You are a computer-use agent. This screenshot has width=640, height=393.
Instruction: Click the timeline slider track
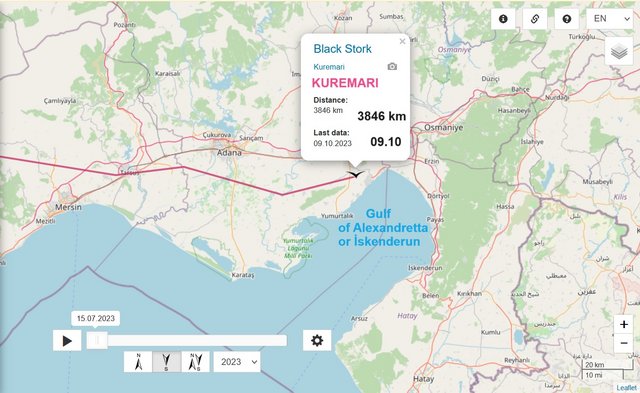[x=187, y=341]
